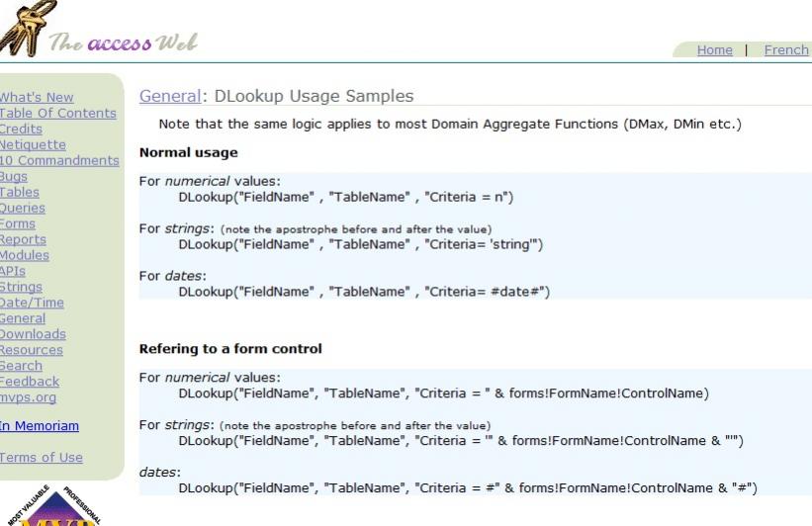812x526 pixels.
Task: Open the Tables section
Action: pos(20,192)
